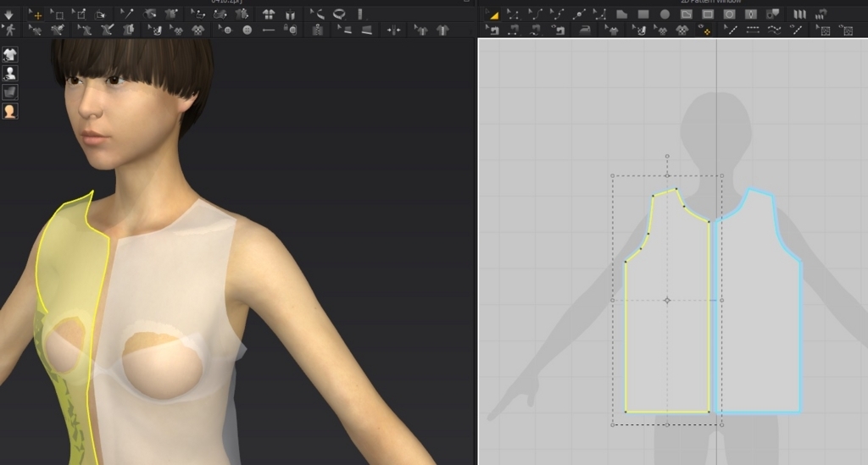This screenshot has height=465, width=868.
Task: Select Edit Point tool in 2D toolbar
Action: click(x=513, y=15)
